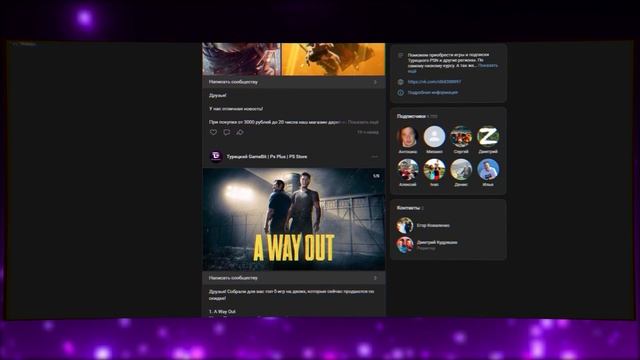Open the globe website link icon
The image size is (640, 360).
click(401, 82)
